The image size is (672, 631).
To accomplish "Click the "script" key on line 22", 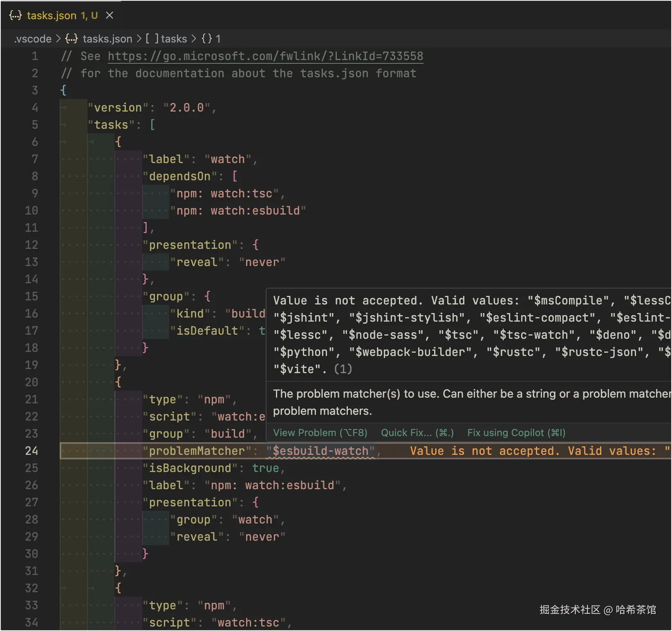I will tap(170, 416).
